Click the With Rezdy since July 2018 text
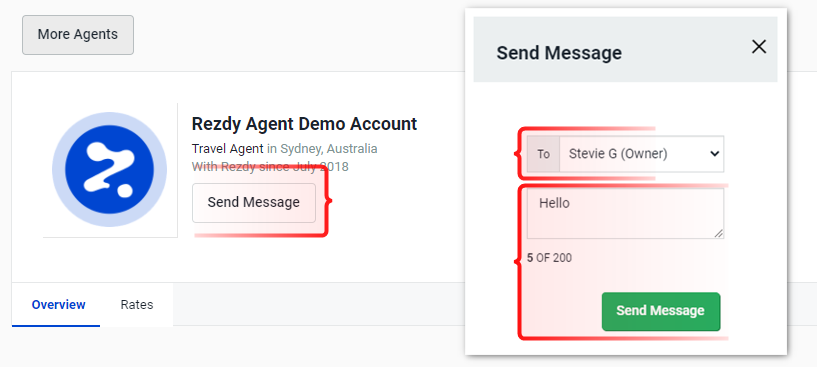 click(270, 167)
